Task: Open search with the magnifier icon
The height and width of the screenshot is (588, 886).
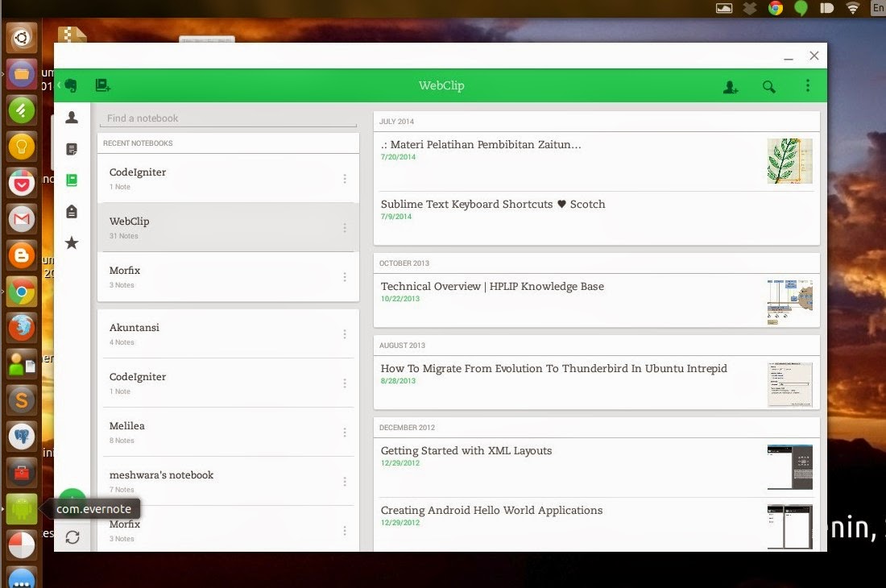Action: click(x=768, y=86)
